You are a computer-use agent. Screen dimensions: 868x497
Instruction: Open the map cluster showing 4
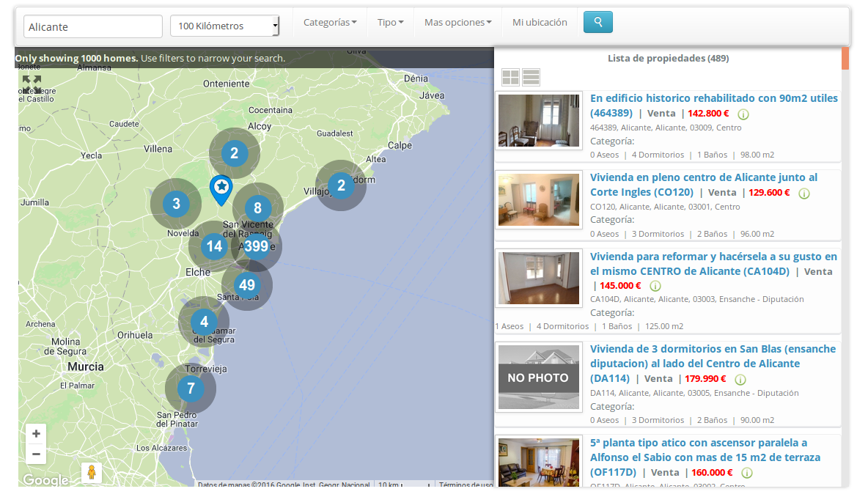click(x=204, y=322)
